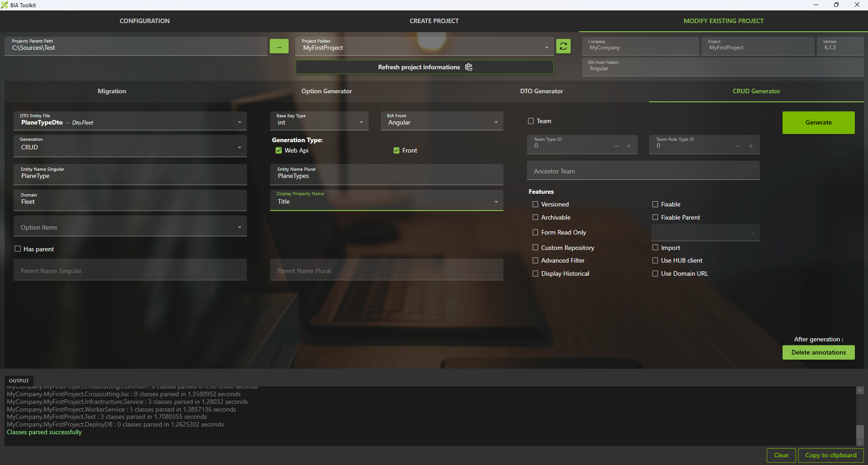Check the Fixable Parent option
Viewport: 868px width, 465px height.
tap(655, 217)
